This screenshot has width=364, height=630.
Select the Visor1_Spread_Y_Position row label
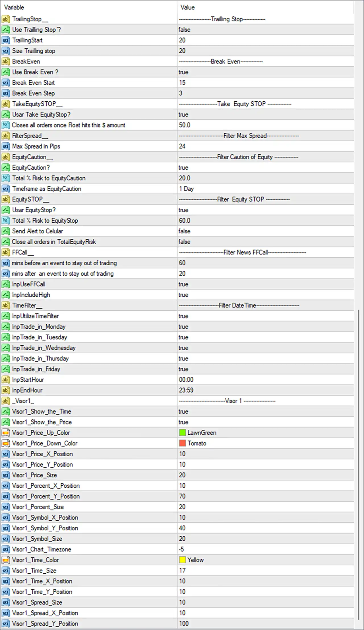(45, 623)
